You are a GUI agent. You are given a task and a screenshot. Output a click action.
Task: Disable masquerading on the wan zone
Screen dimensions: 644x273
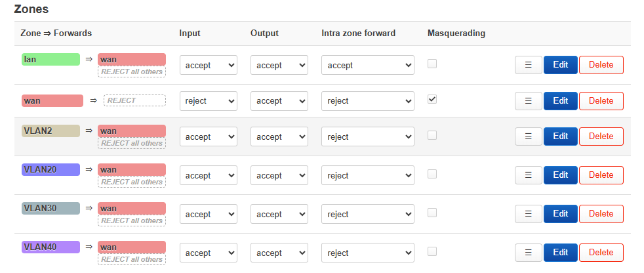[432, 100]
